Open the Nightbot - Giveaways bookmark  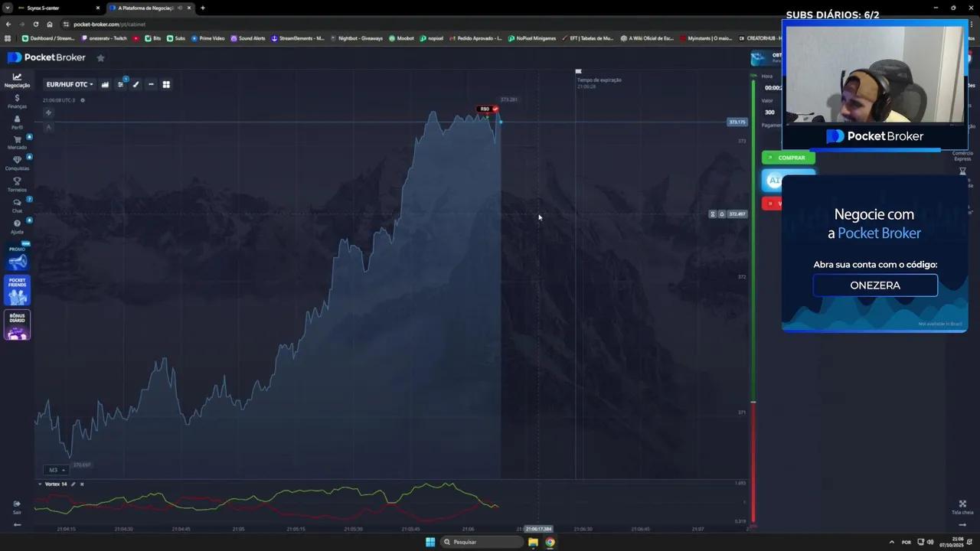tap(357, 38)
